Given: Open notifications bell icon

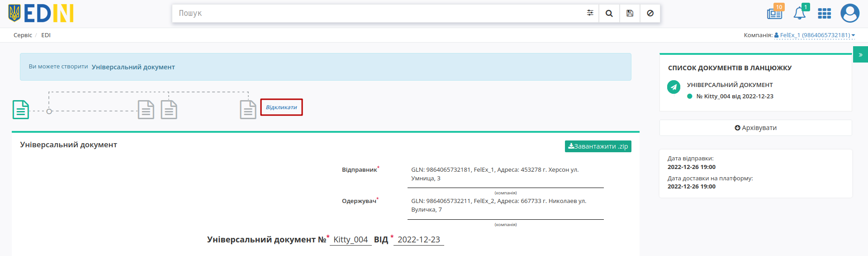Looking at the screenshot, I should click(x=800, y=13).
